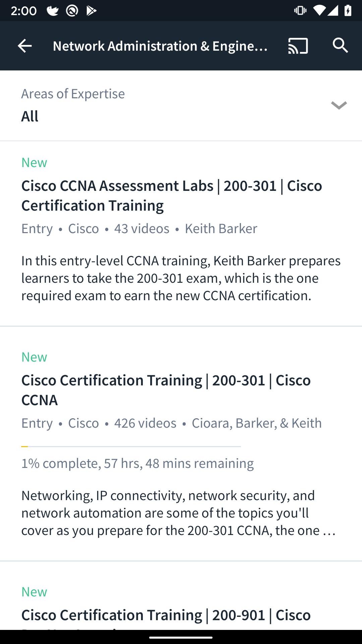Tap the 43 videos Keith Barker metadata line
362x644 pixels.
139,228
